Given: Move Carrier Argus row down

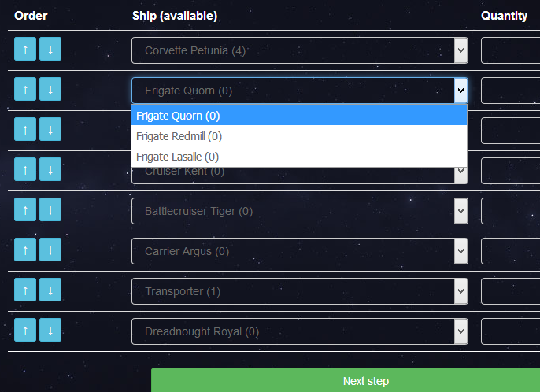Looking at the screenshot, I should (50, 250).
